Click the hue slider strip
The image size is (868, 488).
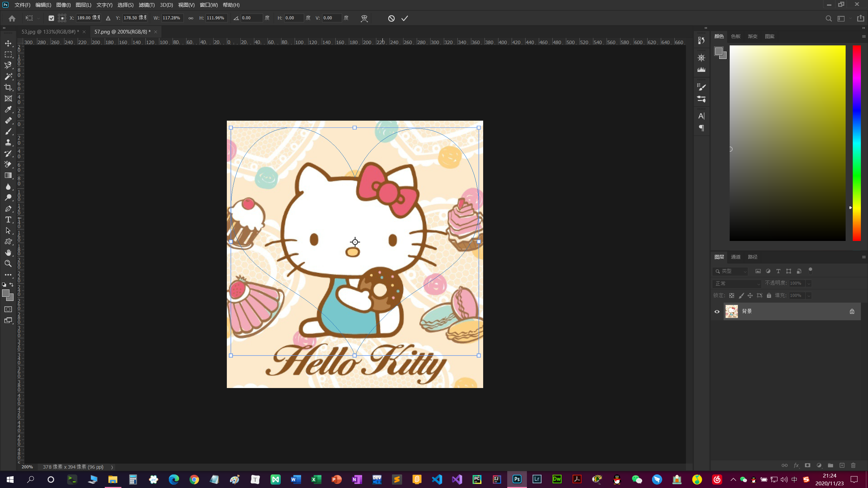[x=856, y=143]
